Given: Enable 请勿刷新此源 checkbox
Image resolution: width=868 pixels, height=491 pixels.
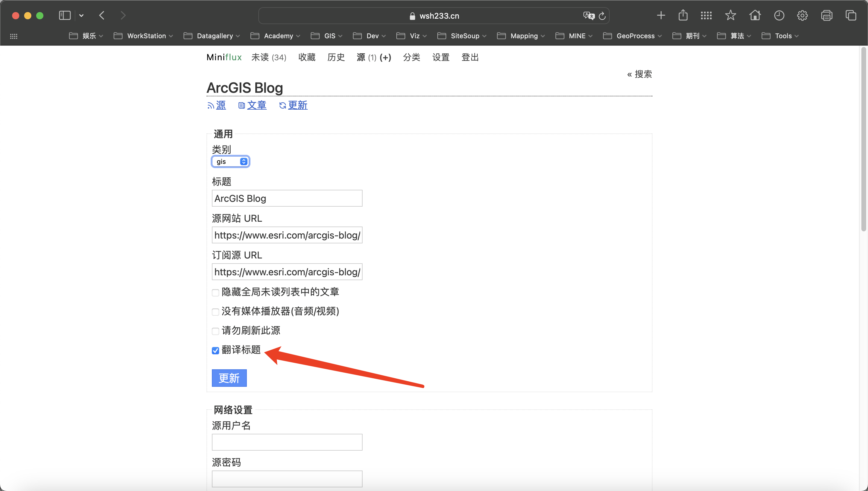Looking at the screenshot, I should [x=215, y=331].
